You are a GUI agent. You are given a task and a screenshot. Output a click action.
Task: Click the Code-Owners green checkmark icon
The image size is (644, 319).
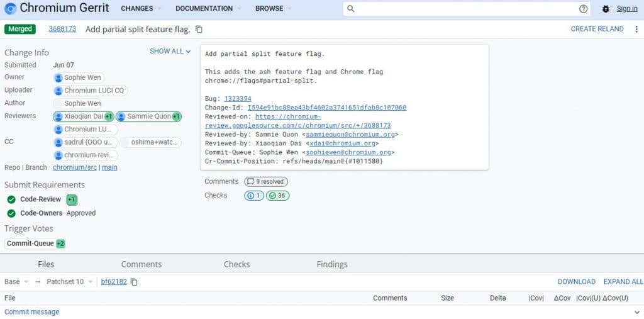pos(11,213)
